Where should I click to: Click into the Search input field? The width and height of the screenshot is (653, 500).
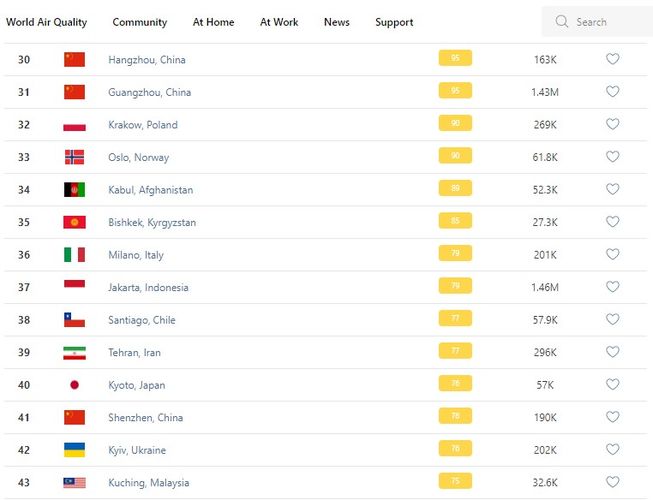coord(608,22)
